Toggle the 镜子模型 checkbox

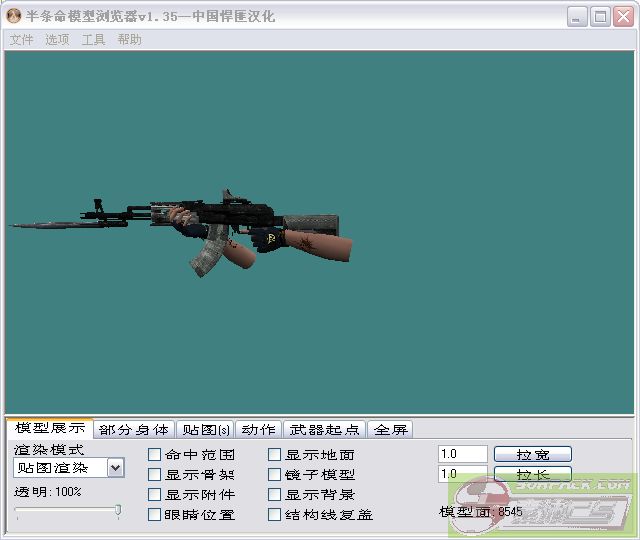coord(275,475)
